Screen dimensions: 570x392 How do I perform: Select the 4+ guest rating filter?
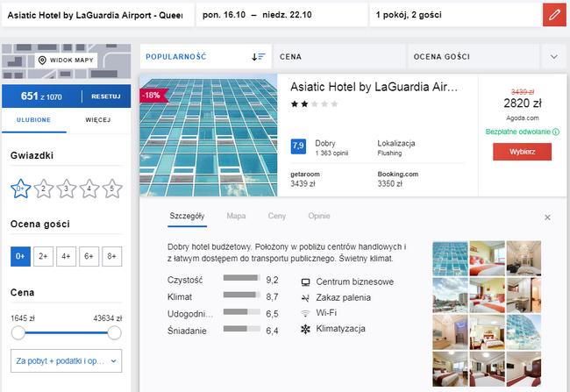click(x=65, y=256)
